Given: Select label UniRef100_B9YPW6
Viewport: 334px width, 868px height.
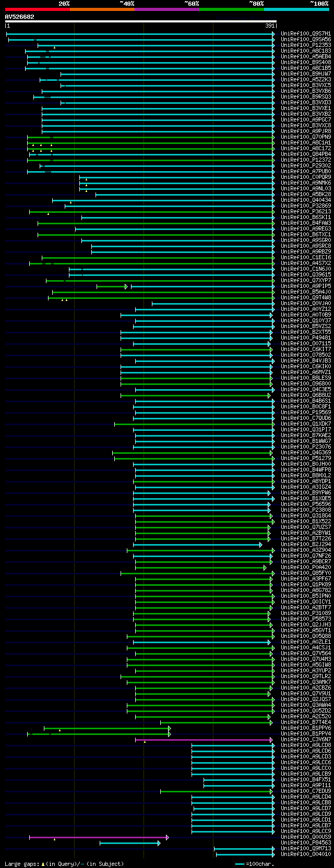Looking at the screenshot, I should coord(306,492).
